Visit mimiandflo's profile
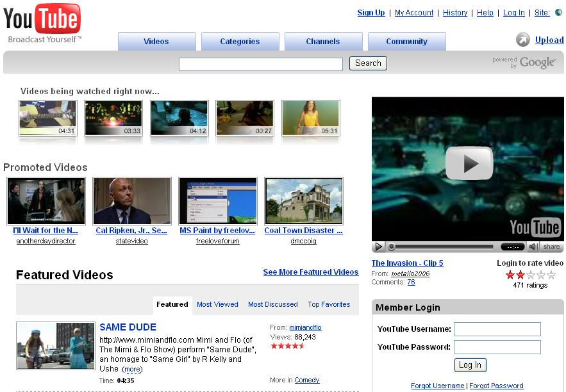The image size is (566, 392). 305,327
